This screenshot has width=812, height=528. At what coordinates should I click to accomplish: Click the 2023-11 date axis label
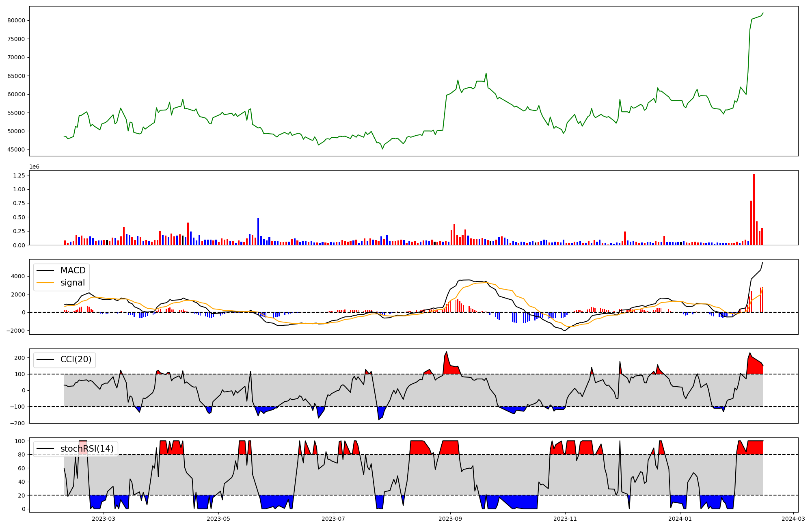tap(565, 519)
